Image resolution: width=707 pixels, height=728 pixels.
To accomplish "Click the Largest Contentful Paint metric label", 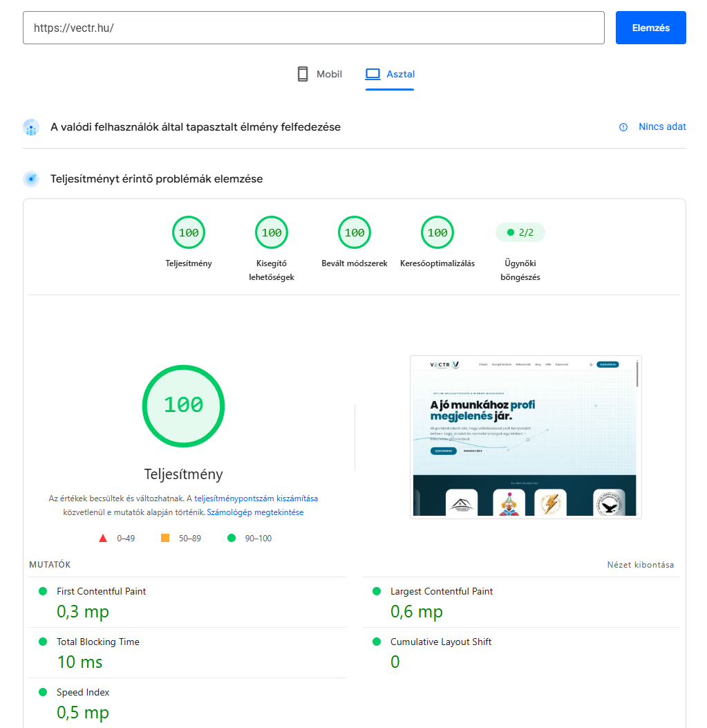I will [x=442, y=591].
